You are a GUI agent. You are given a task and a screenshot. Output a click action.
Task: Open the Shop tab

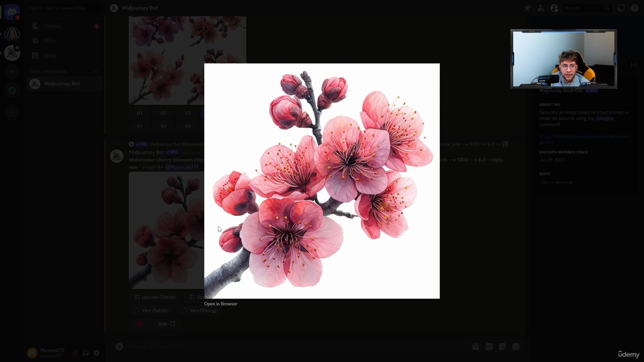(x=64, y=55)
